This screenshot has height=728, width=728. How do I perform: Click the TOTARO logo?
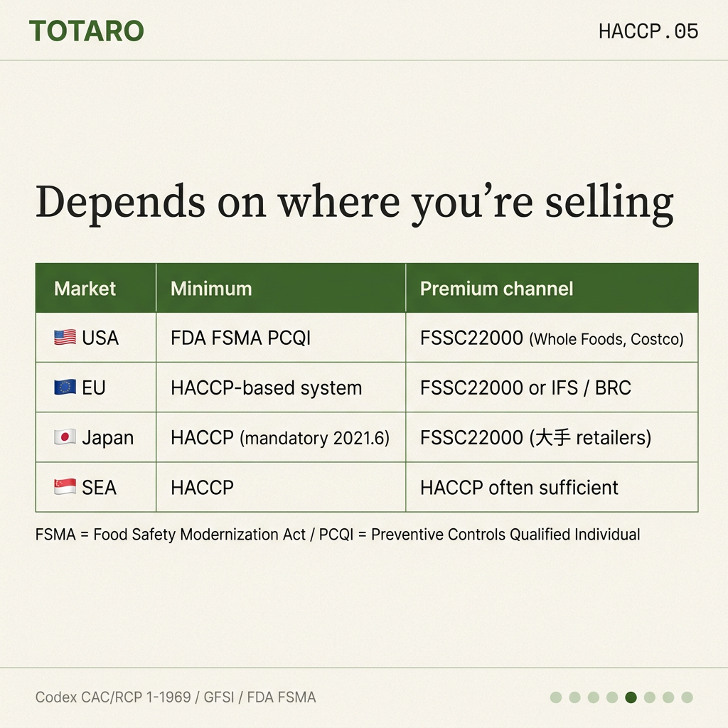(x=86, y=31)
